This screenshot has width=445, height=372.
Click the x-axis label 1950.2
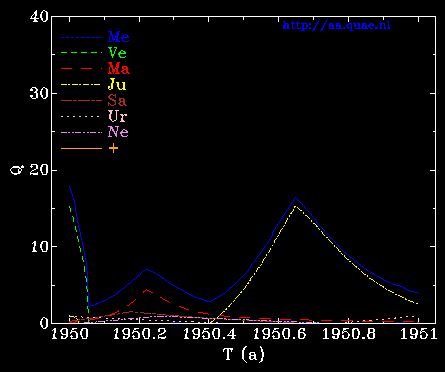pyautogui.click(x=140, y=334)
